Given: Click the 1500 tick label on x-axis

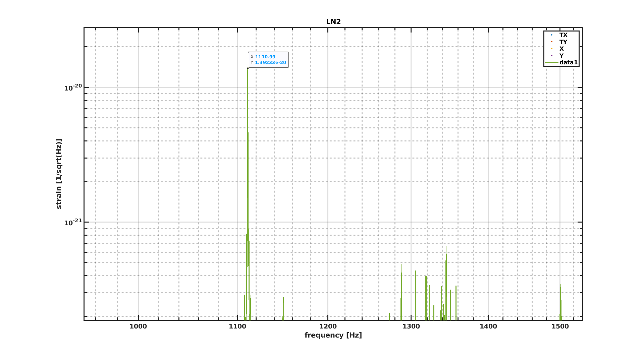Looking at the screenshot, I should tap(560, 326).
